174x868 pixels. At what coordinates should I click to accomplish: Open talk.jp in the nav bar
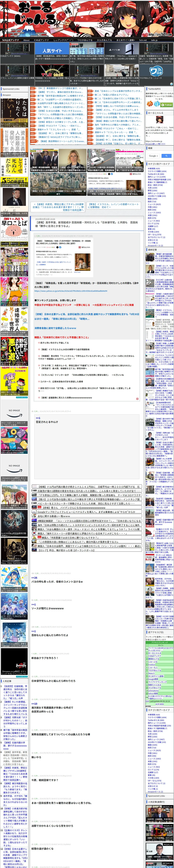[x=154, y=40]
